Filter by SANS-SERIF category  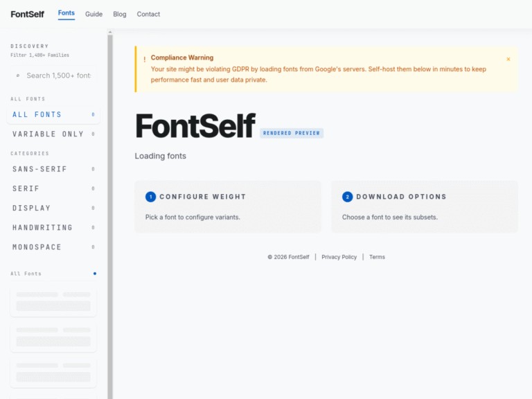(53, 169)
